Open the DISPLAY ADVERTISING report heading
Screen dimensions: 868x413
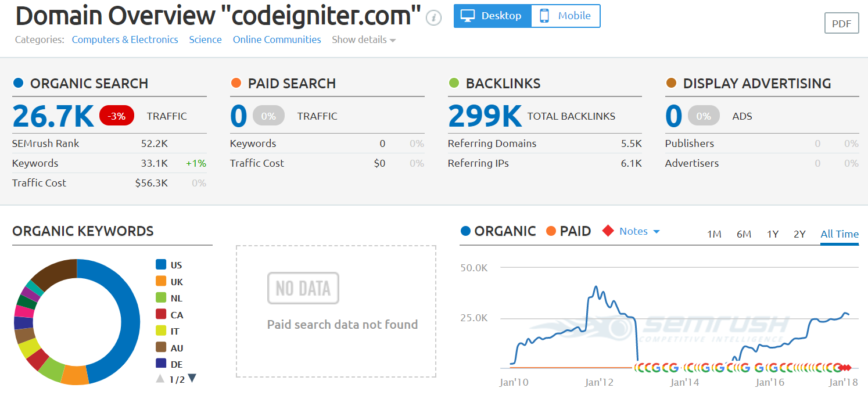click(x=757, y=83)
